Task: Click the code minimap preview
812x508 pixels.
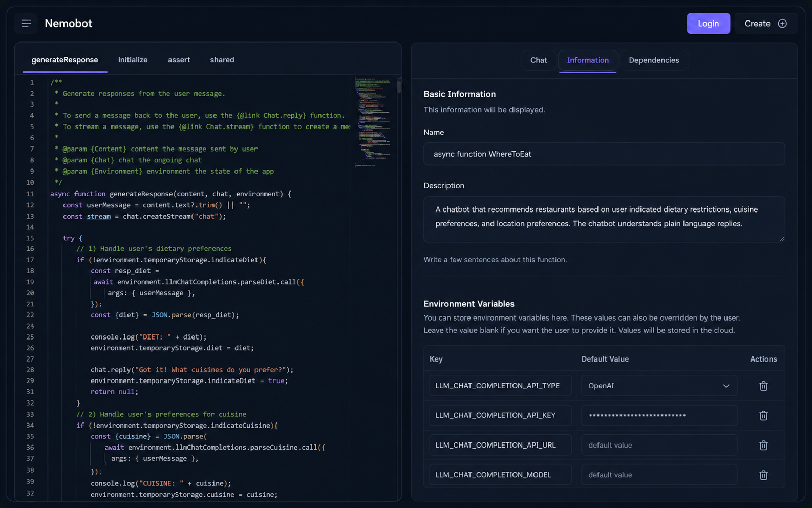Action: (x=373, y=122)
